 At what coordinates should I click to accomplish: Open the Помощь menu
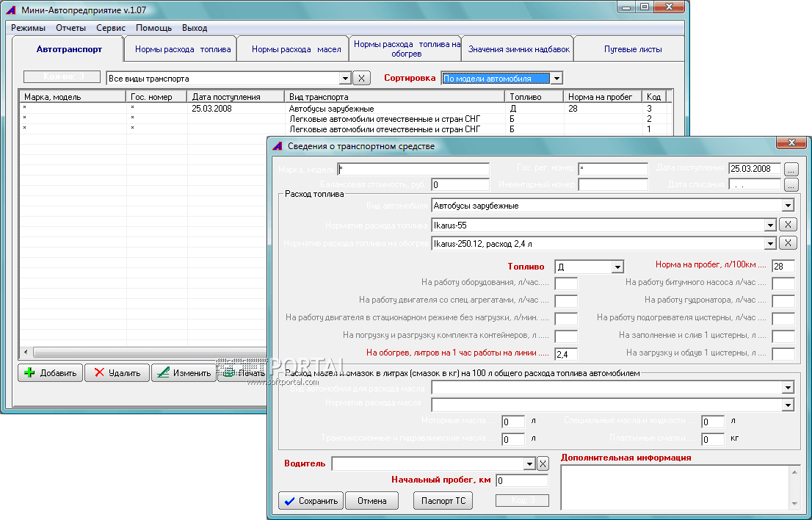pyautogui.click(x=153, y=28)
